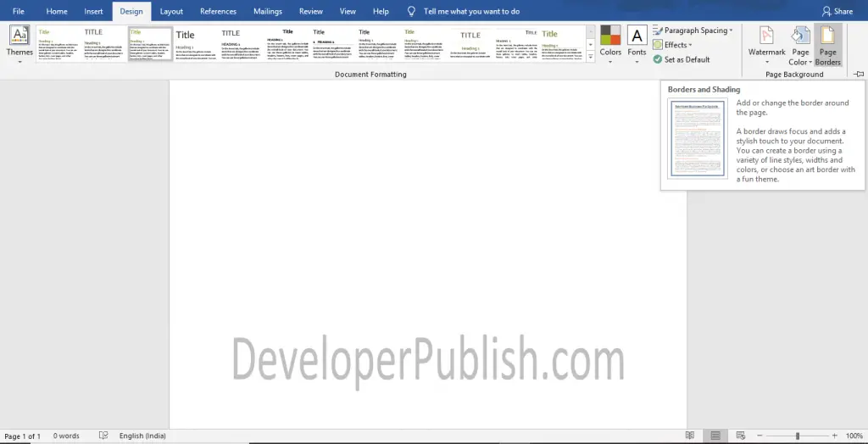868x444 pixels.
Task: Click the Page Borders button
Action: (827, 45)
